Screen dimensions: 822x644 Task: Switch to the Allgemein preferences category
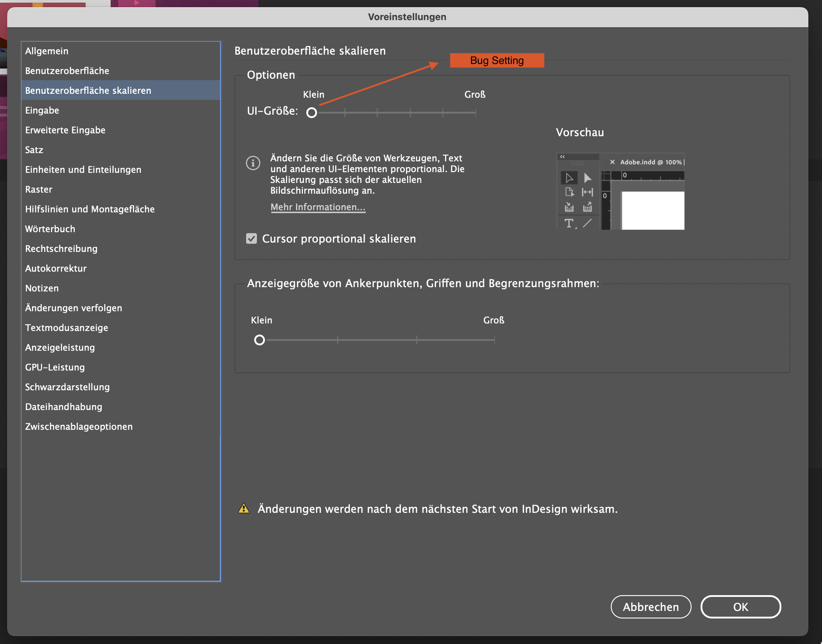pyautogui.click(x=46, y=51)
